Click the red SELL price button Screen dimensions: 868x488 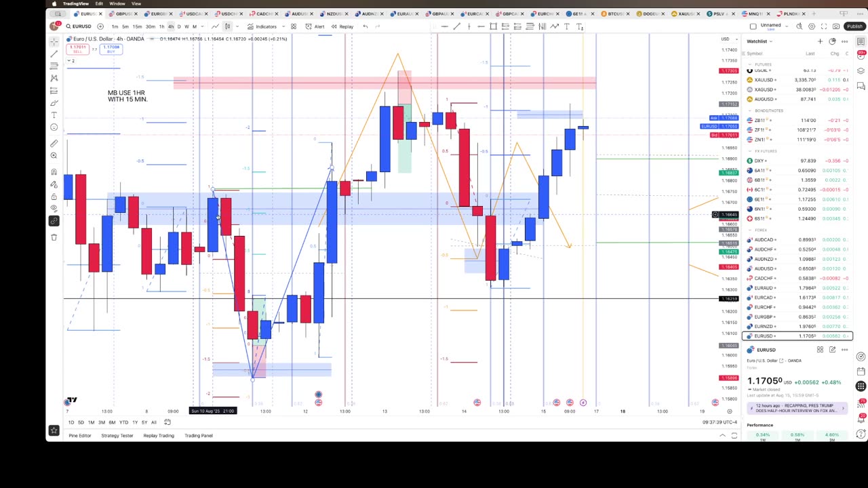(77, 49)
